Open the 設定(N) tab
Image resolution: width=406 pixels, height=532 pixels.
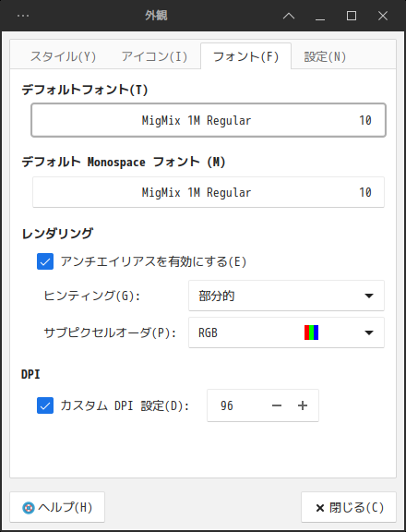(325, 56)
